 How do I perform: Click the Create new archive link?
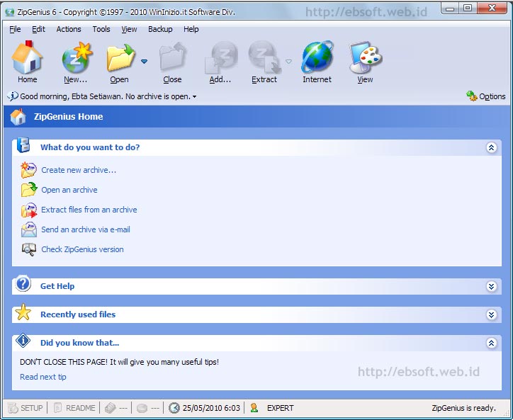point(79,170)
